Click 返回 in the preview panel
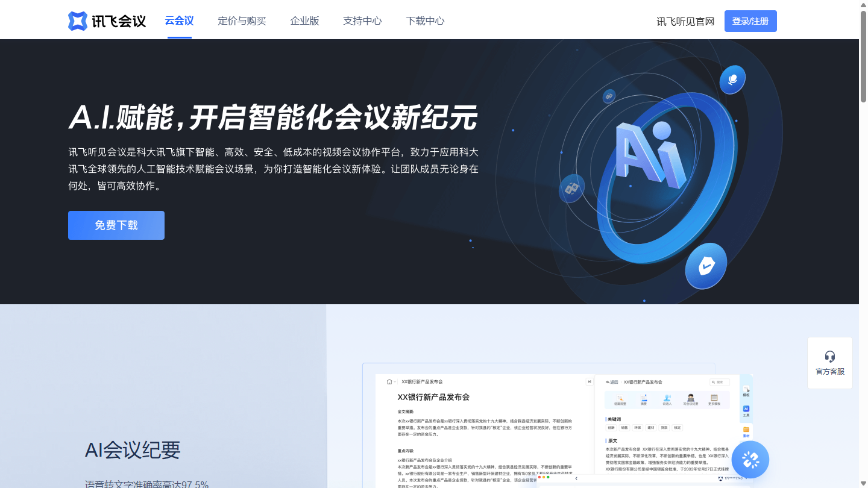The height and width of the screenshot is (488, 868). [612, 382]
